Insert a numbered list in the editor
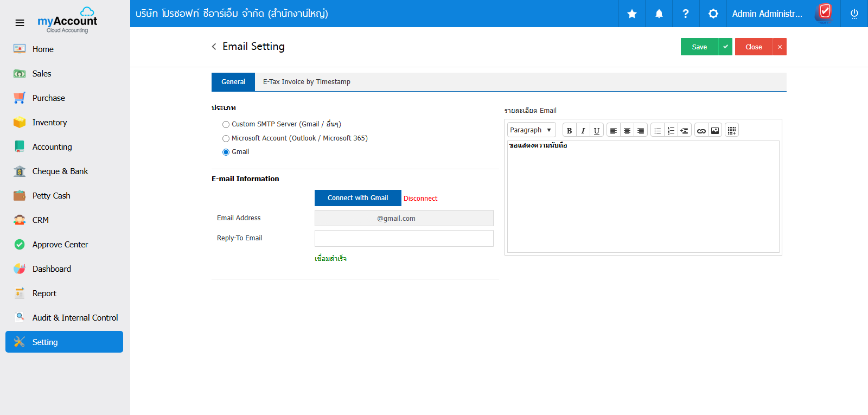Image resolution: width=868 pixels, height=415 pixels. coord(671,131)
